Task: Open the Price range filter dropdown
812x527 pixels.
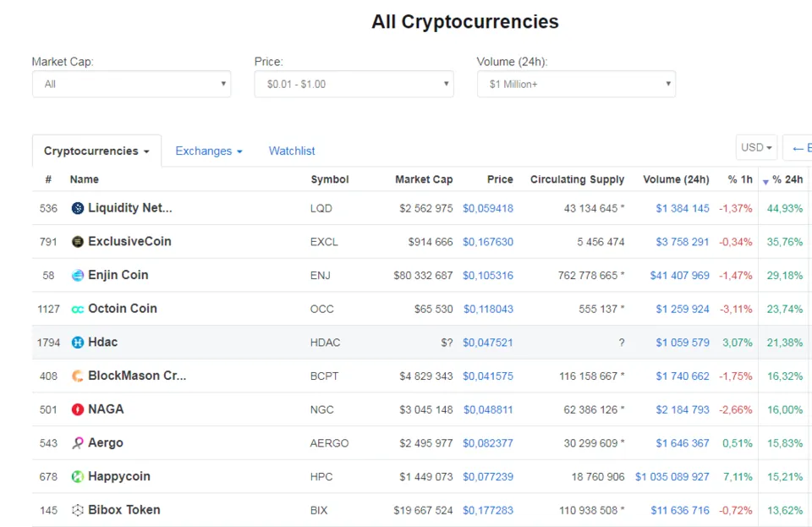Action: [x=354, y=84]
